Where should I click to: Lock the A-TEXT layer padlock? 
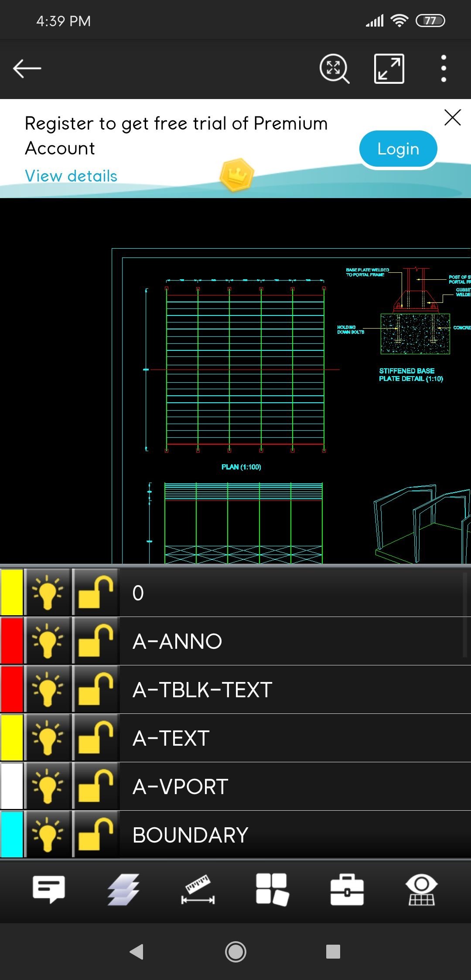point(96,738)
